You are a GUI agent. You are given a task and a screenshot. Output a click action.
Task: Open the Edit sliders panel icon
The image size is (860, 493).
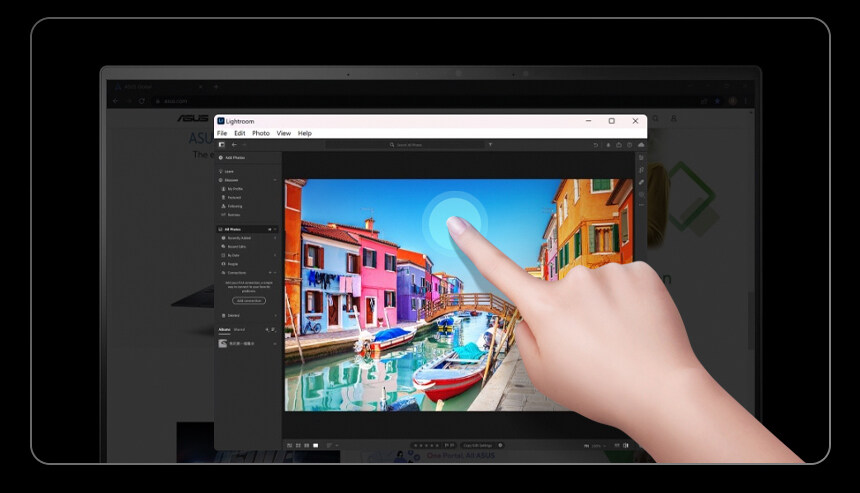pos(641,158)
